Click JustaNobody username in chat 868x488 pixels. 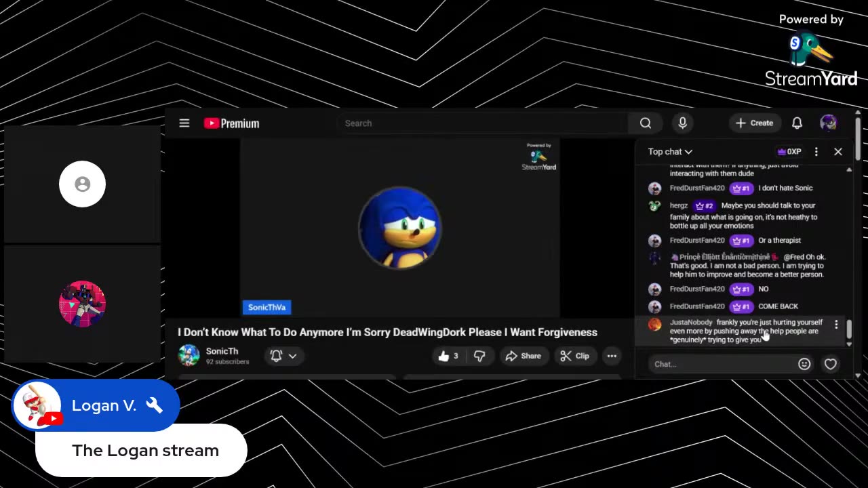(691, 323)
